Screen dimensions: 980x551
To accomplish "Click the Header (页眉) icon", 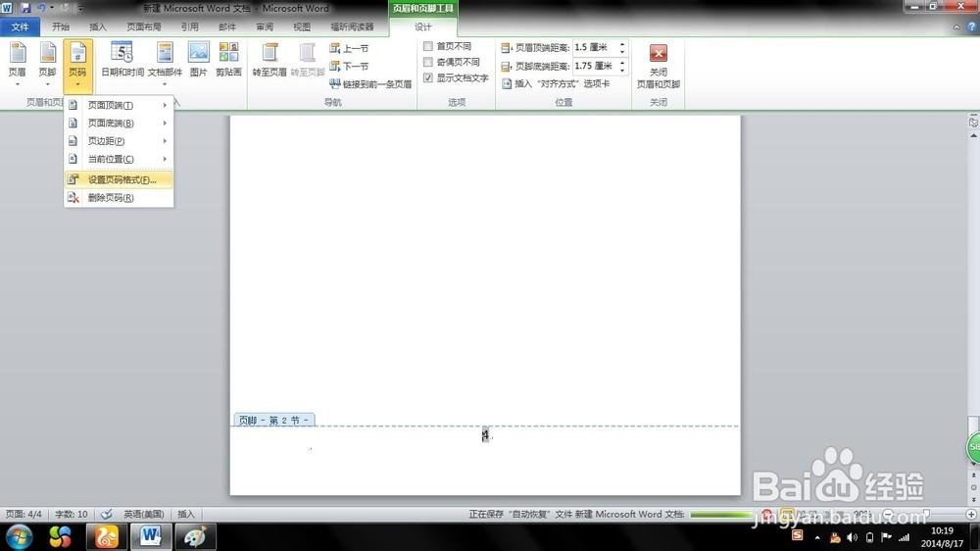I will 18,60.
